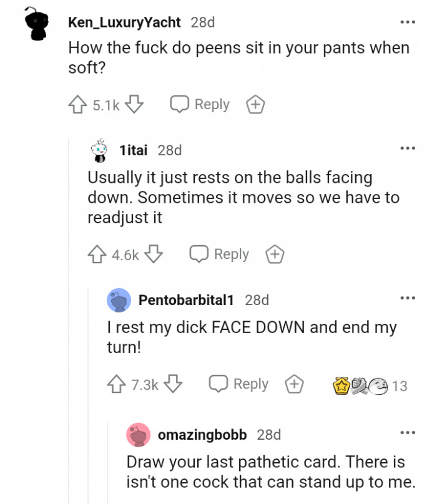This screenshot has width=437, height=504.
Task: Open omazingbobb's user profile
Action: point(202,434)
